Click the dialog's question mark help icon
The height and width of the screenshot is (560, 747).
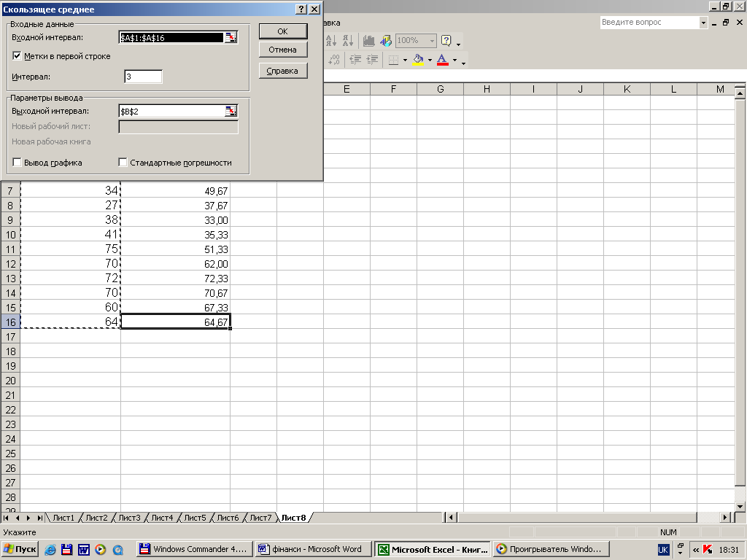(301, 9)
